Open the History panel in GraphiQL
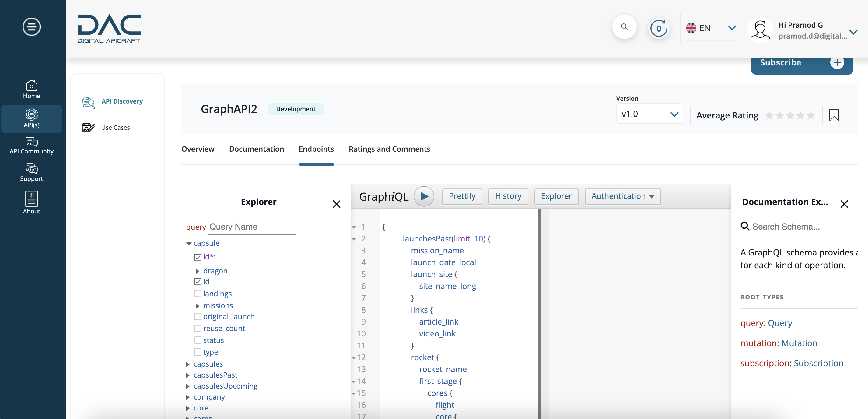The height and width of the screenshot is (419, 868). [x=508, y=196]
